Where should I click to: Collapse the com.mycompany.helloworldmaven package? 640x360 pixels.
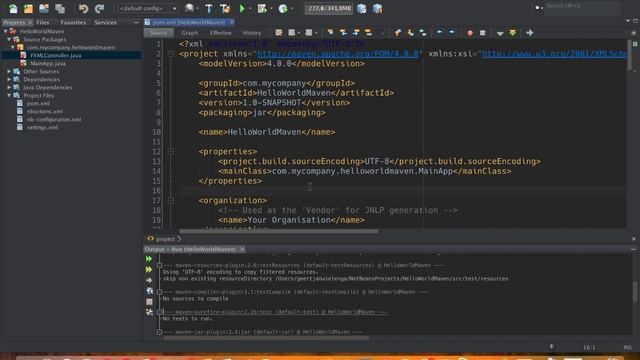tap(13, 47)
